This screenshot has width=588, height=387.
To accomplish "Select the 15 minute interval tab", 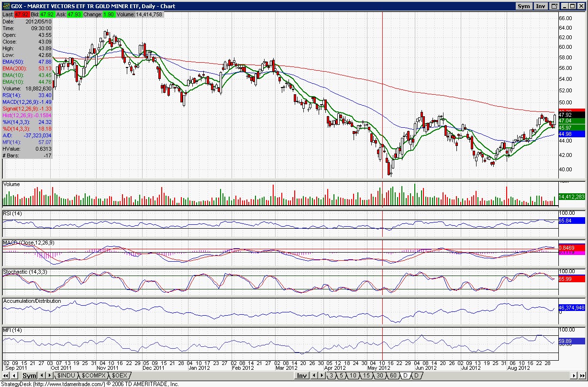I will [366, 376].
